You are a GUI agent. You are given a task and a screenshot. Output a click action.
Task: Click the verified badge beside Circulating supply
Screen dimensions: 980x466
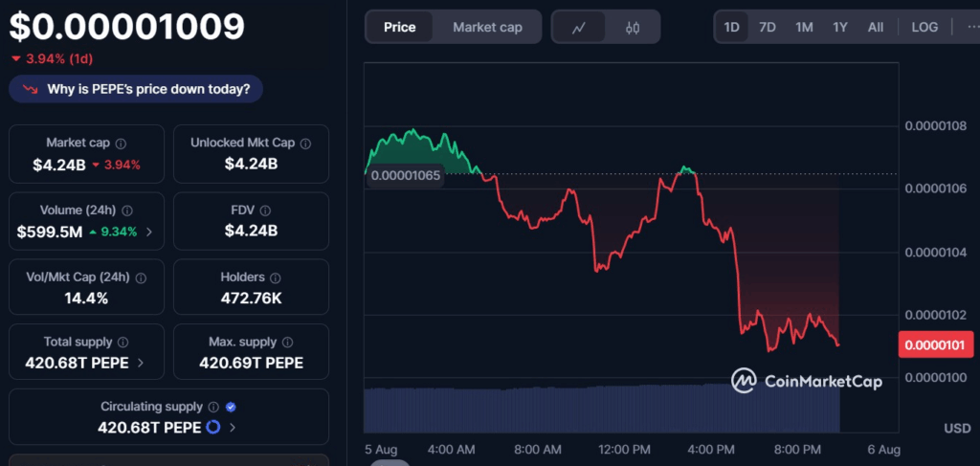pos(231,408)
